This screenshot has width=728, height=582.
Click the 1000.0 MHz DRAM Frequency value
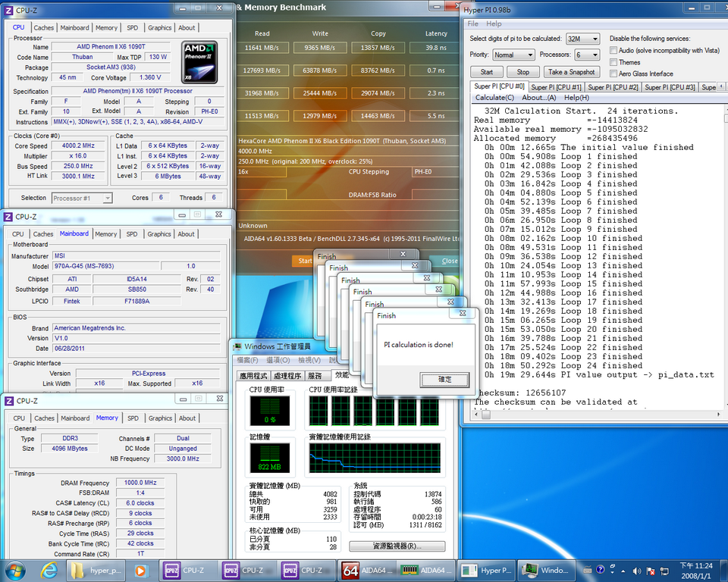[140, 483]
